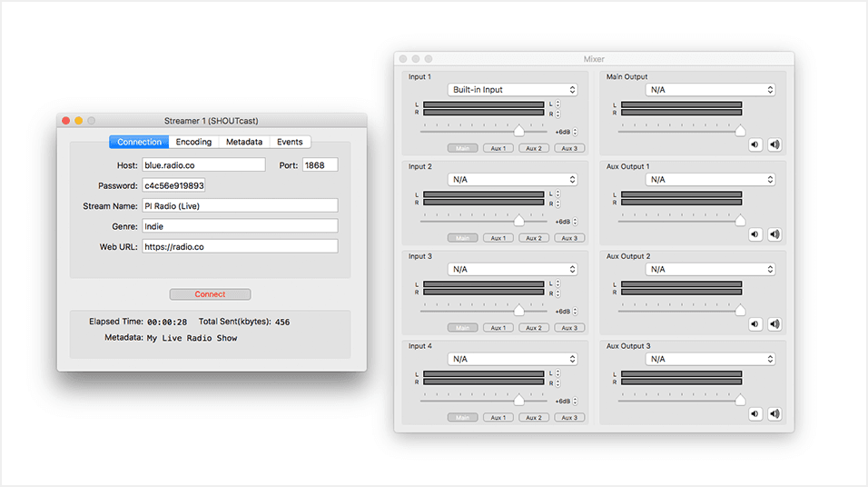Click the Main Output low-volume speaker icon
This screenshot has width=868, height=487.
755,144
